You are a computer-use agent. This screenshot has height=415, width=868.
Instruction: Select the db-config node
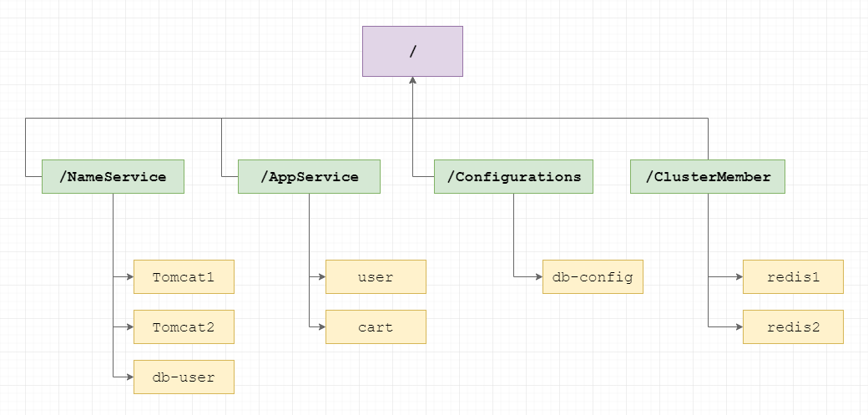(593, 276)
